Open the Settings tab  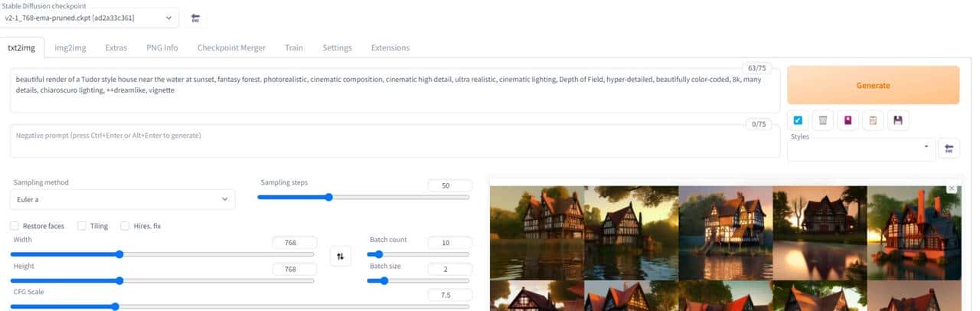pyautogui.click(x=337, y=47)
